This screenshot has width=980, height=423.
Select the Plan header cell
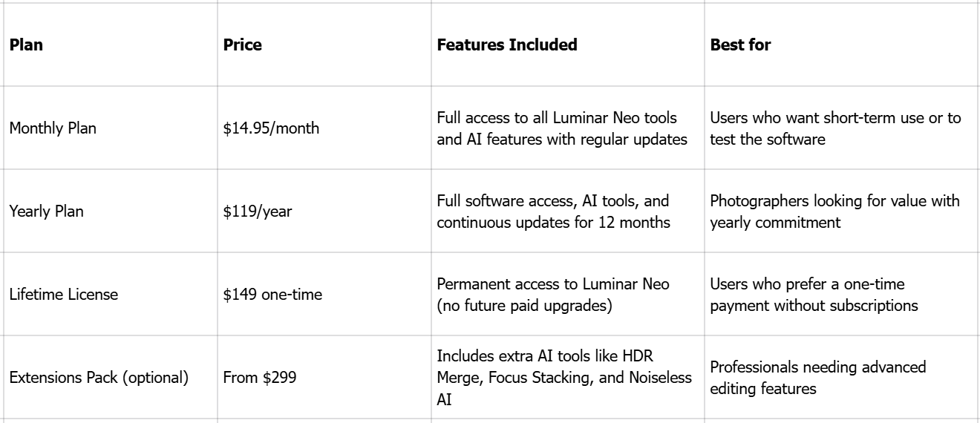pos(26,45)
